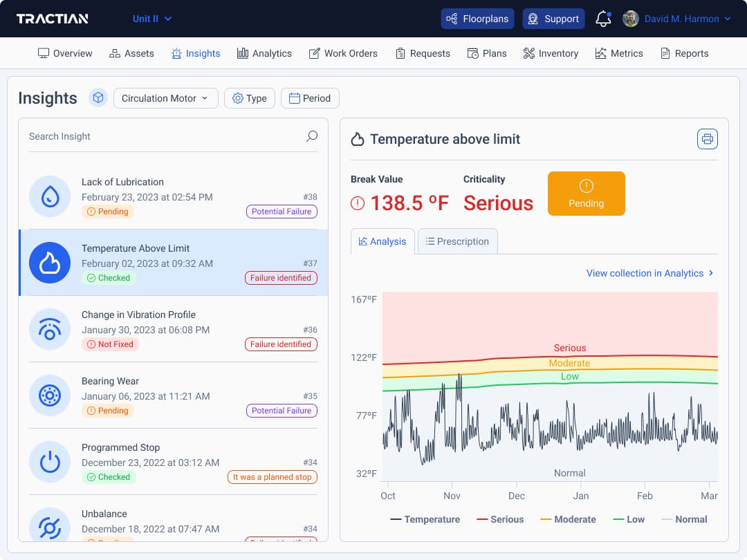The image size is (747, 560).
Task: Open the Floorplans page
Action: click(x=477, y=19)
